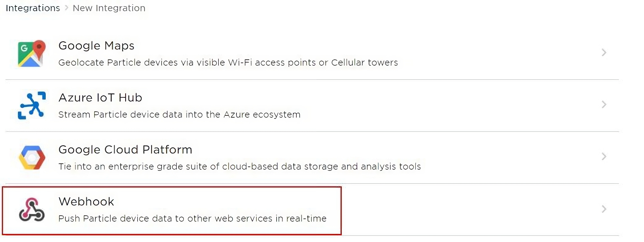
Task: Click the New Integration breadcrumb label
Action: click(109, 8)
